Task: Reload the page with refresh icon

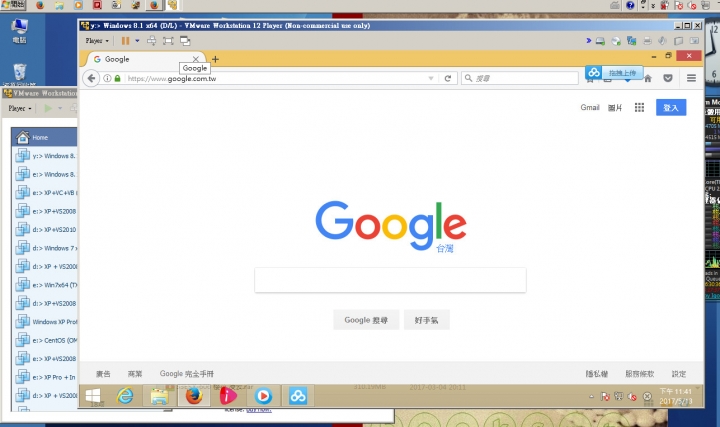Action: pyautogui.click(x=448, y=79)
